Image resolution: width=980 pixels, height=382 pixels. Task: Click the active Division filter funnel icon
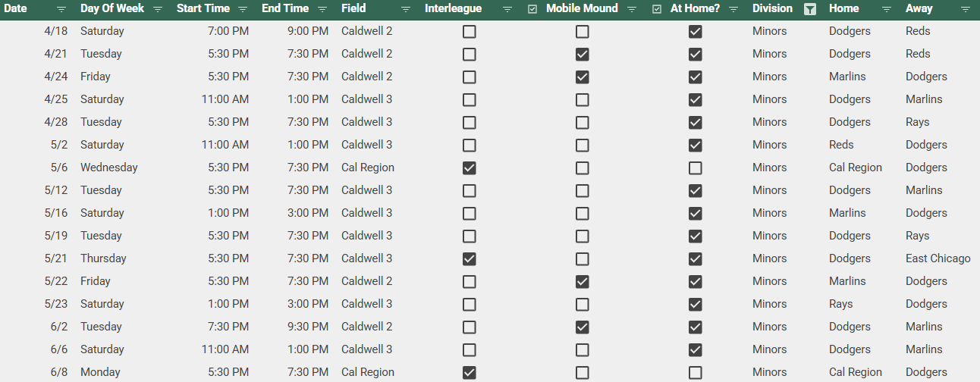[810, 10]
